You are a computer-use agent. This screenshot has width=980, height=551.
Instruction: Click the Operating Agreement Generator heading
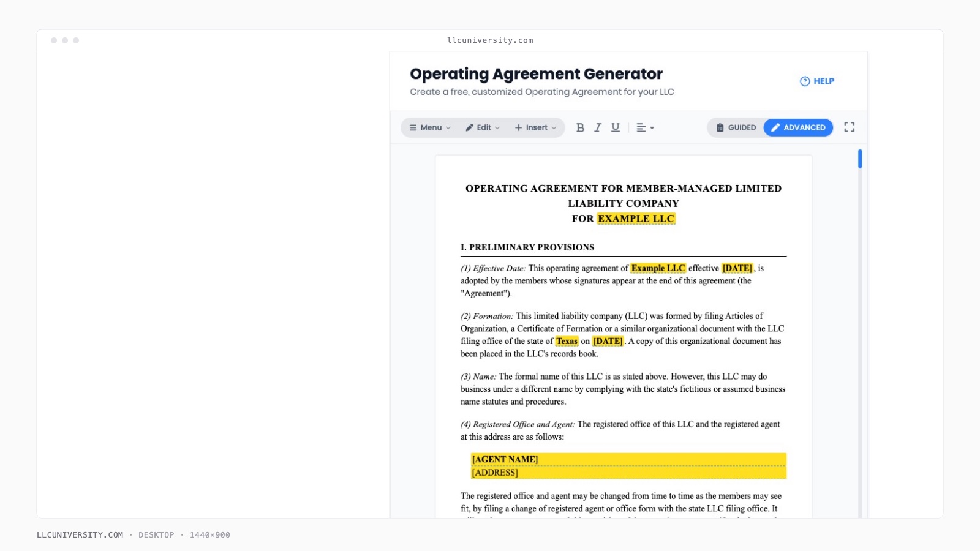click(x=536, y=73)
